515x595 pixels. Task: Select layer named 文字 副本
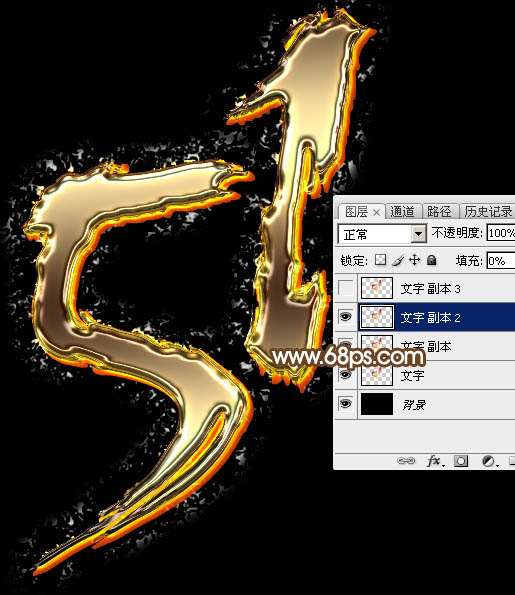point(427,345)
